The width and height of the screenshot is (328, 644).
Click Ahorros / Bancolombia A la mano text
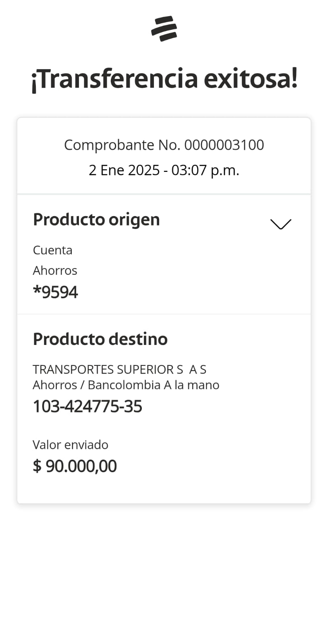126,385
